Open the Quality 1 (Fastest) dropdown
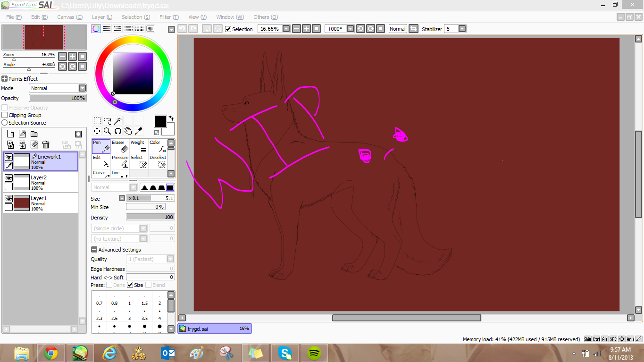The height and width of the screenshot is (362, 644). (x=170, y=259)
